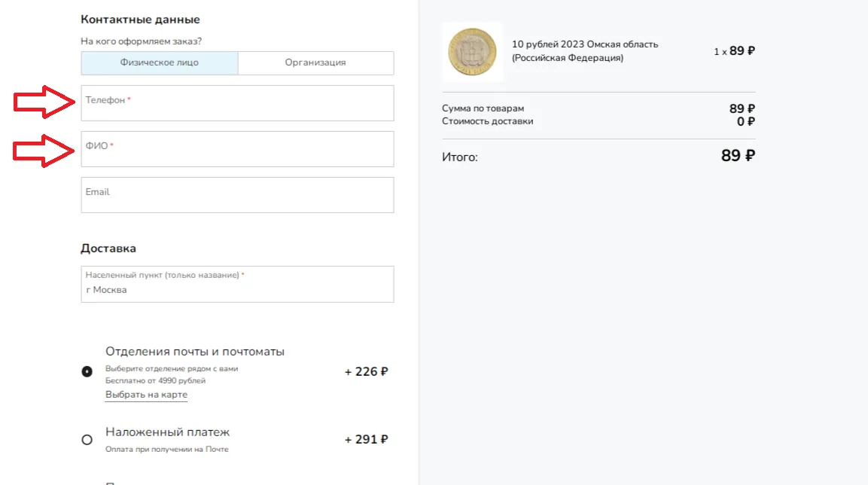This screenshot has height=485, width=868.
Task: Click the Email input field
Action: (237, 195)
